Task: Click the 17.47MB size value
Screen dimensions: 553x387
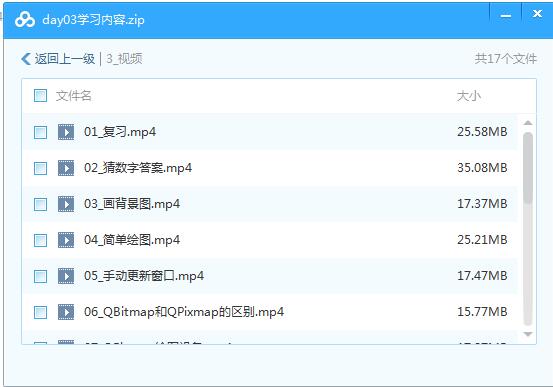Action: click(x=482, y=276)
